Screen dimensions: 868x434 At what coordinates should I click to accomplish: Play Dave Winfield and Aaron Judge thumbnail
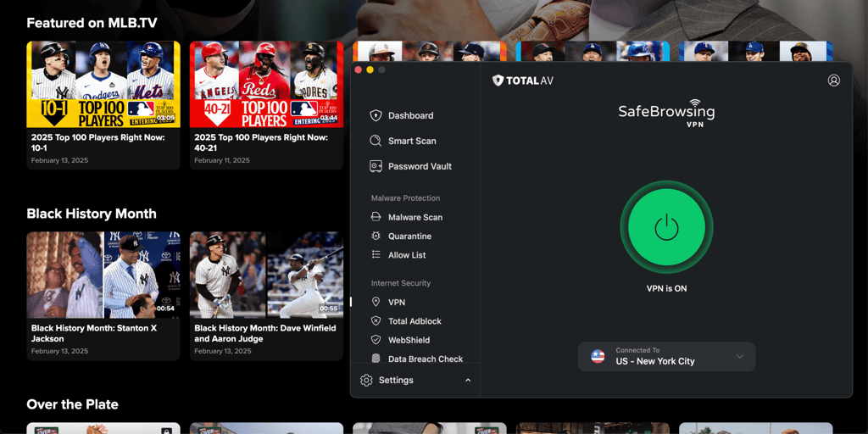coord(266,275)
